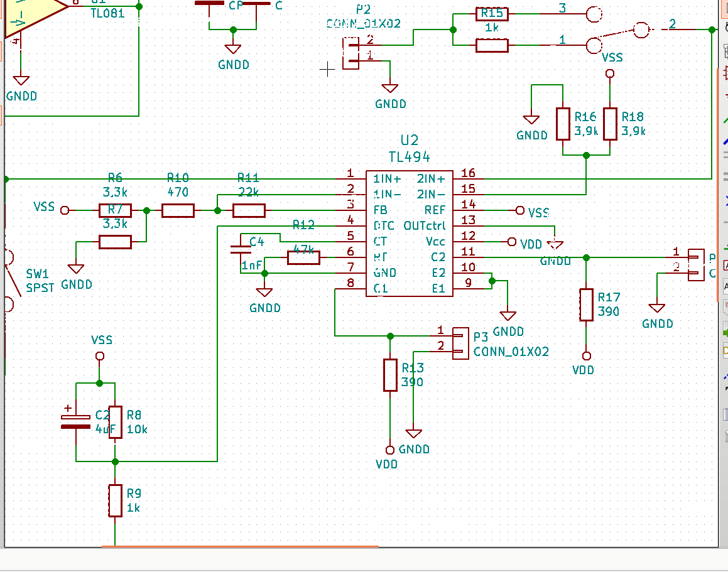The image size is (728, 572).
Task: Click the R13 reference label
Action: [412, 368]
